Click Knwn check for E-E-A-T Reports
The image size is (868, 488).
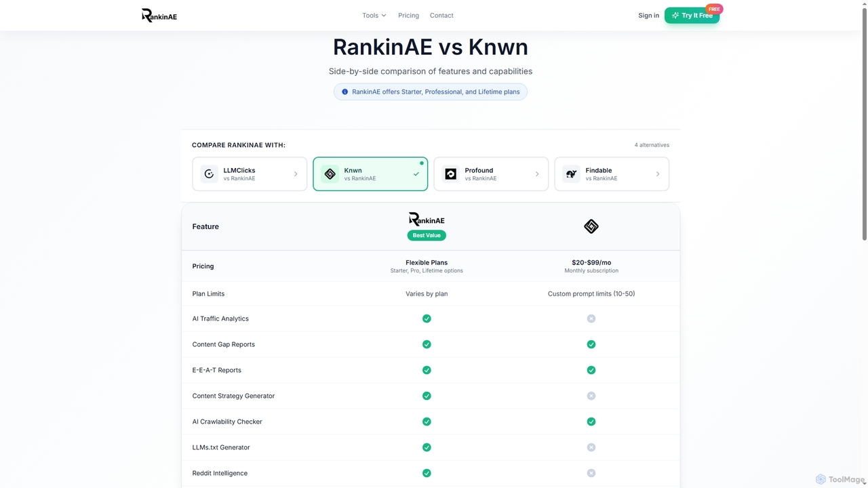591,370
